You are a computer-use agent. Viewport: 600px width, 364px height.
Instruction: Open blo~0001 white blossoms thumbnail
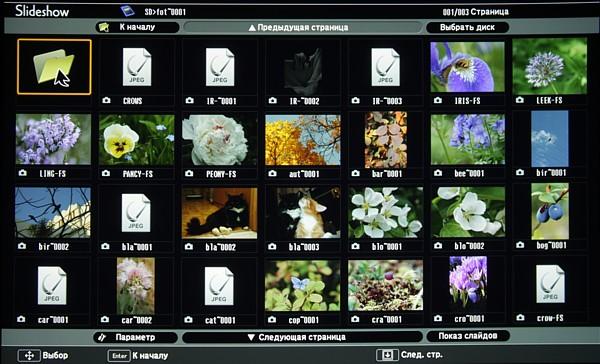[x=386, y=213]
